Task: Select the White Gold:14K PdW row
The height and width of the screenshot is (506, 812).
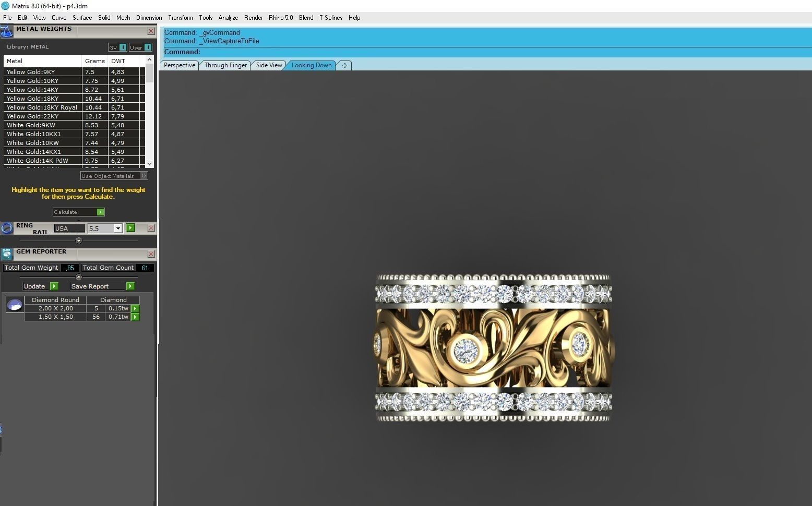Action: tap(75, 161)
